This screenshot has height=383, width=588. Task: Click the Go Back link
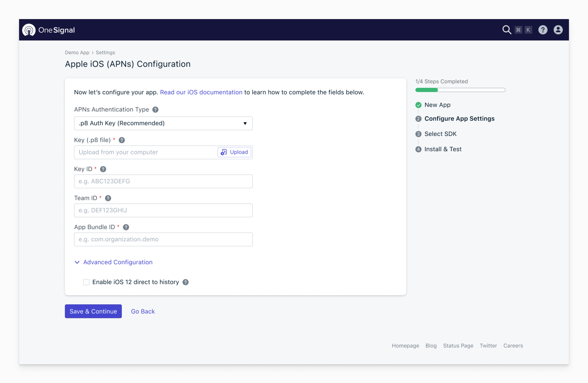pyautogui.click(x=143, y=311)
